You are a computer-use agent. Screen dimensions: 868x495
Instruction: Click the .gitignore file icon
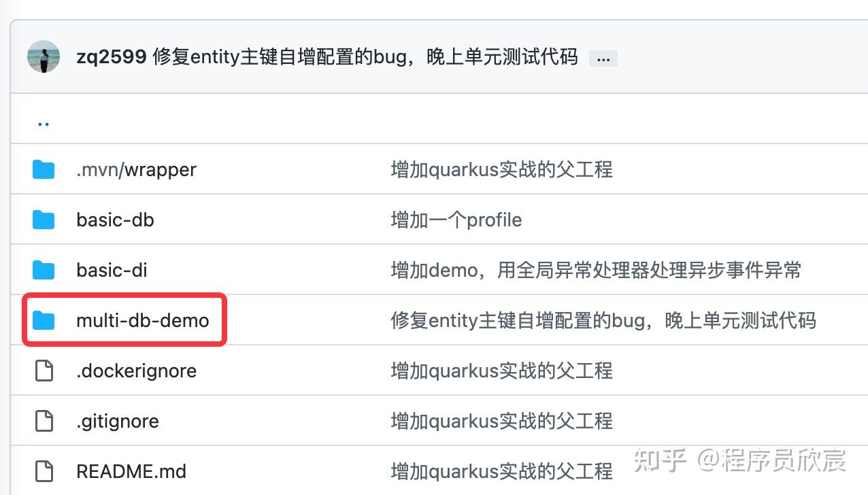coord(44,421)
